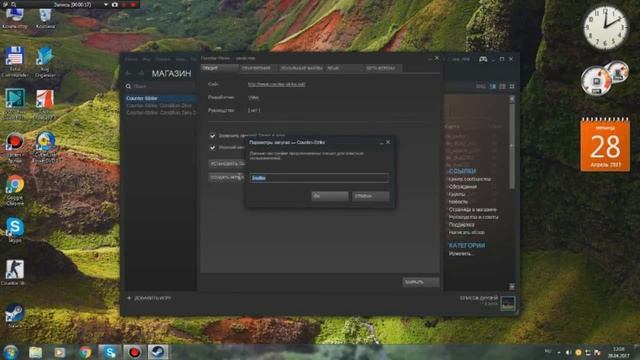Open the Skype desktop shortcut
The image size is (640, 360).
coord(15,230)
